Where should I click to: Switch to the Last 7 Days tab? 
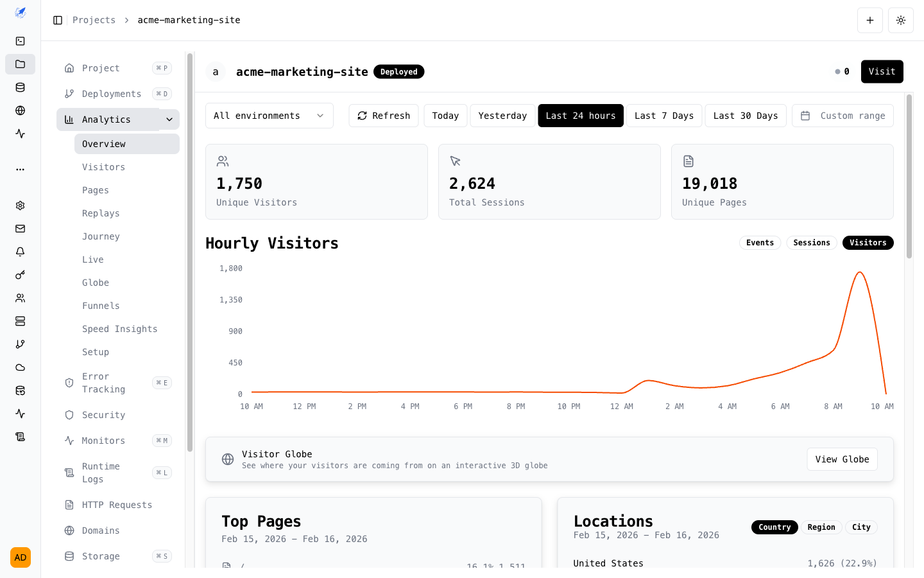(x=664, y=116)
